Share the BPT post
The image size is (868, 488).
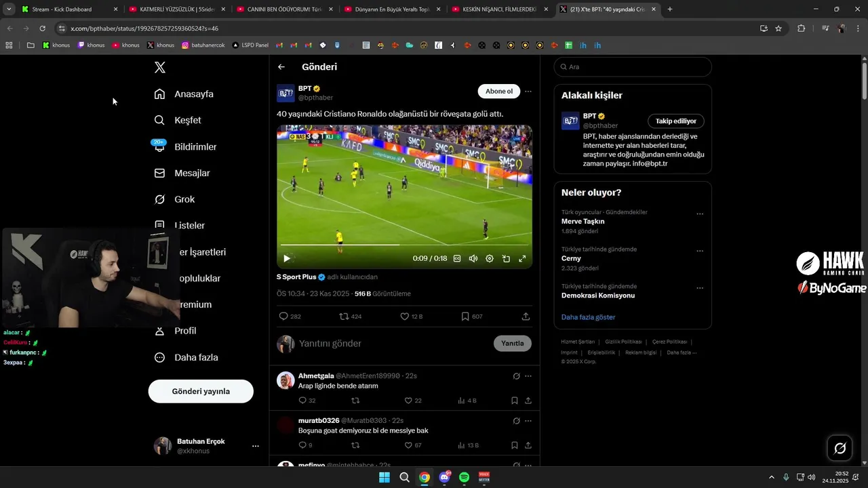point(526,317)
